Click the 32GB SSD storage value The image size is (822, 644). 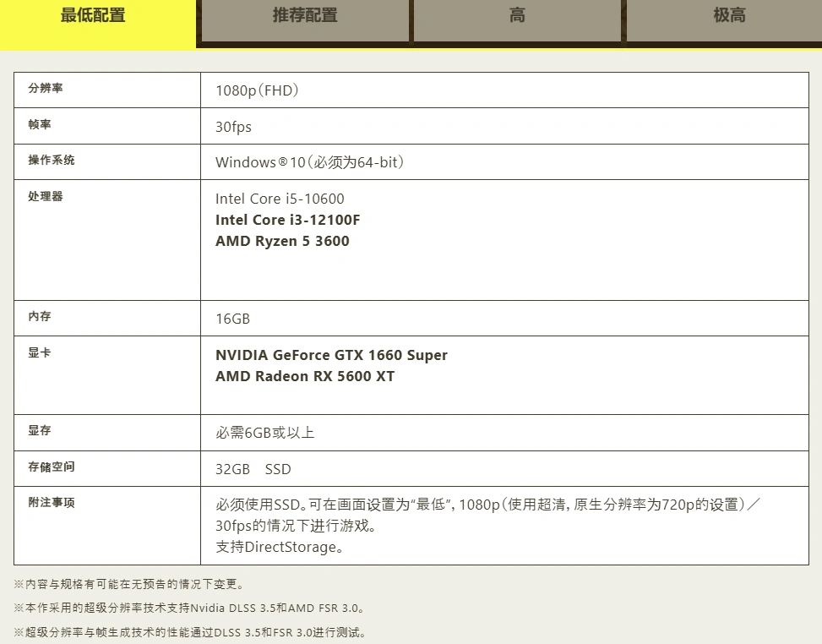(253, 469)
